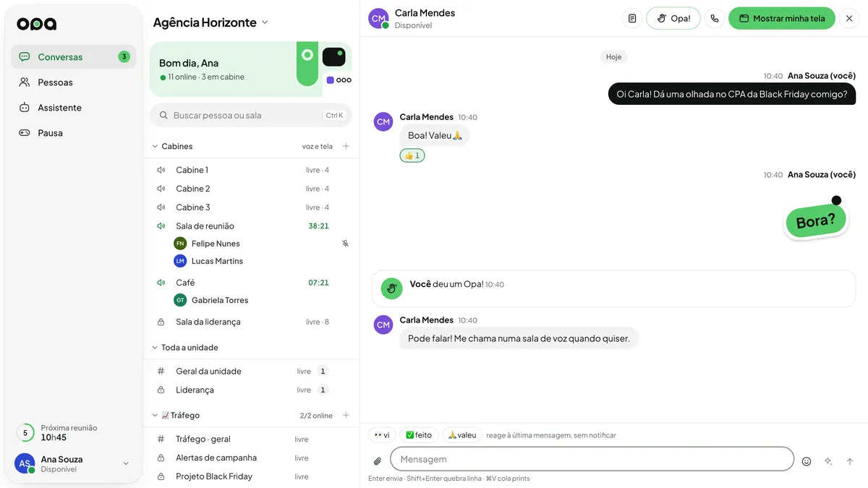Open the Projeto Black Friday channel
The image size is (868, 488).
coord(251,476)
